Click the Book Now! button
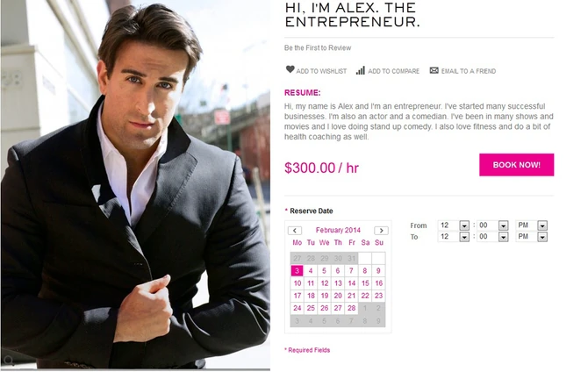588x372 pixels. point(516,165)
